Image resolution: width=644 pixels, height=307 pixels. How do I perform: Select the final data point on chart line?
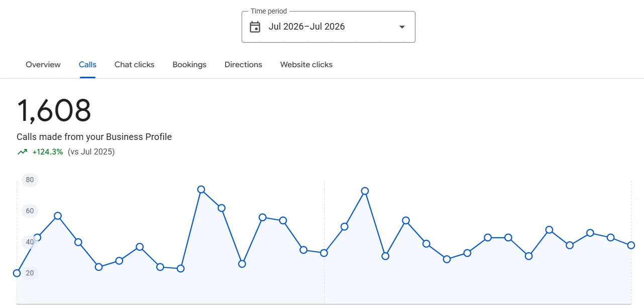point(631,245)
